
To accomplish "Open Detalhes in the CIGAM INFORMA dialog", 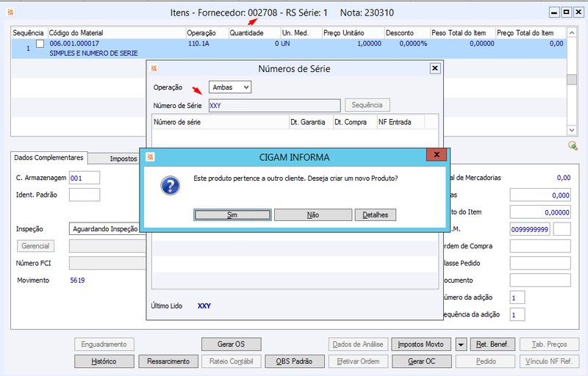I will pos(375,215).
